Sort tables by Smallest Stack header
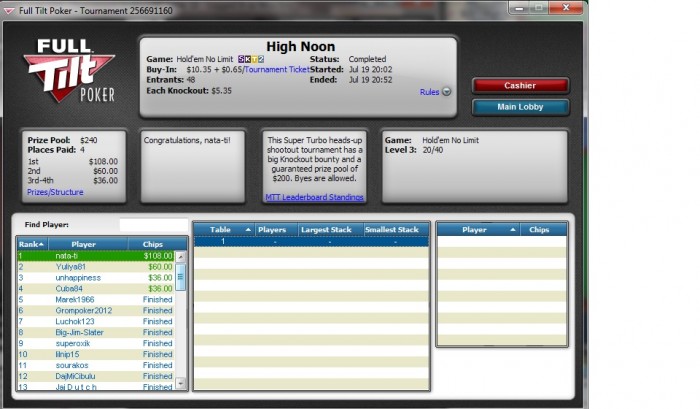 (396, 230)
